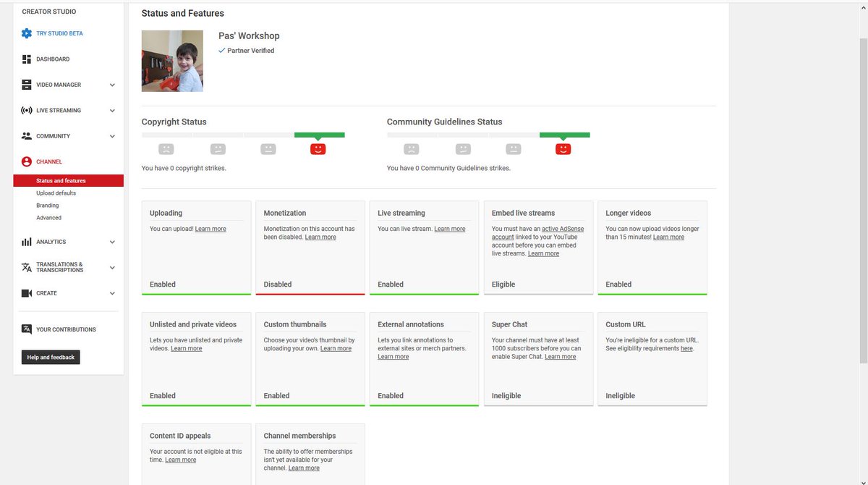Screen dimensions: 868x485
Task: Click the 'You have 0 copyright strikes.' text
Action: click(184, 169)
